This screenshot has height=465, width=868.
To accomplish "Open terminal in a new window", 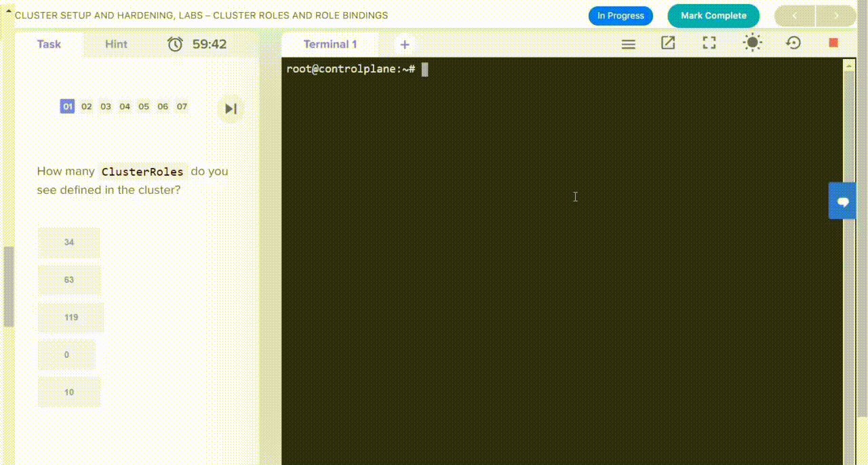I will [668, 43].
